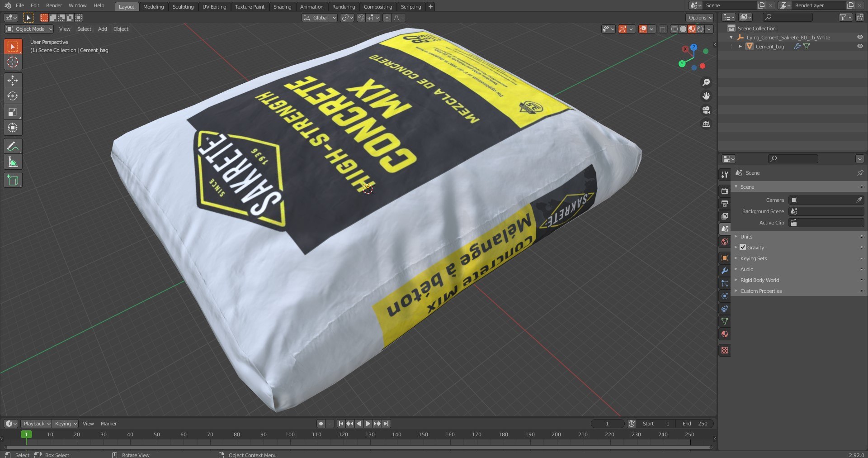Open the Object Mode dropdown

pyautogui.click(x=29, y=29)
